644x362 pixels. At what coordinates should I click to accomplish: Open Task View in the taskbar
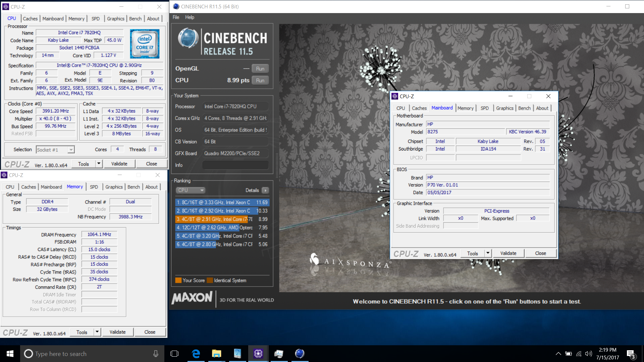[x=174, y=354]
